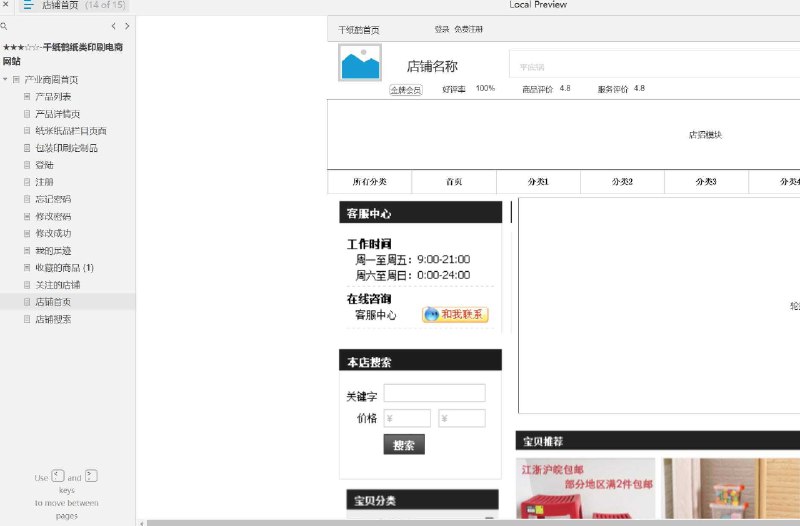The image size is (800, 526).
Task: Open the 店铺搜索 page
Action: 53,319
